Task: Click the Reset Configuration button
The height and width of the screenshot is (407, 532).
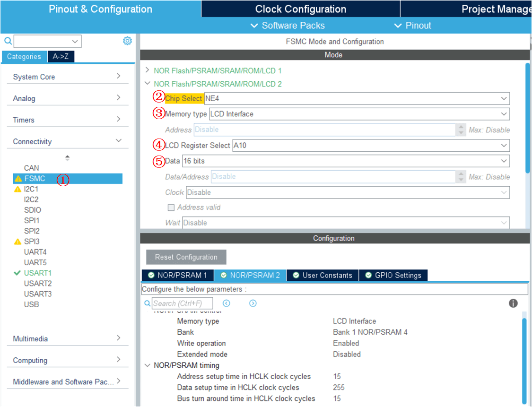Action: (x=186, y=257)
